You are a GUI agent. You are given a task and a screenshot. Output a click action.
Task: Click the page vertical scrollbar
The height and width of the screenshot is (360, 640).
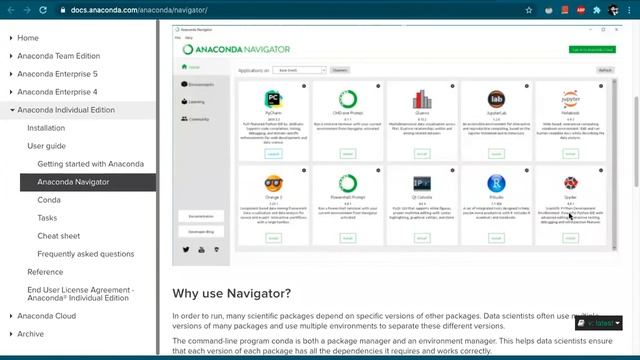point(636,142)
